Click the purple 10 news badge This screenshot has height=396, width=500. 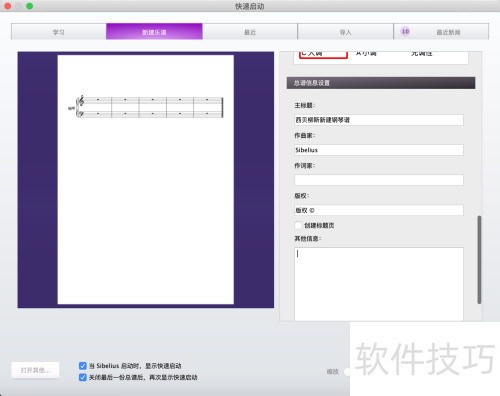[405, 31]
